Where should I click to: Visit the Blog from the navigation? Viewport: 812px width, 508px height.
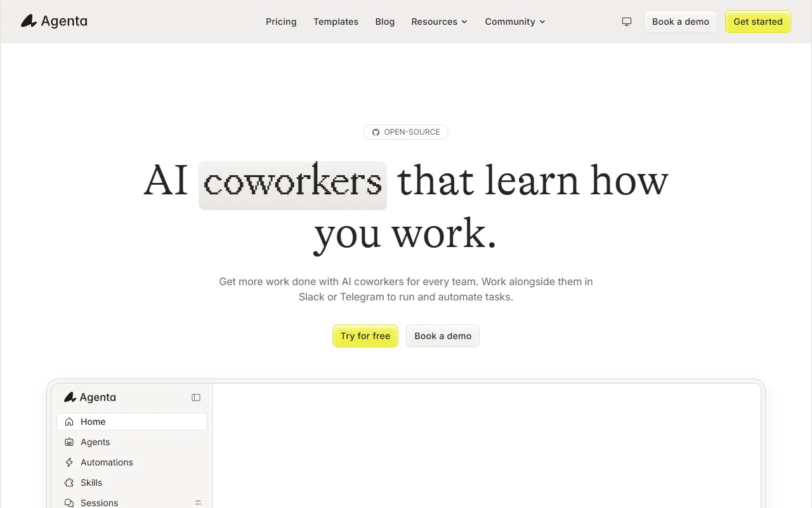pos(385,22)
